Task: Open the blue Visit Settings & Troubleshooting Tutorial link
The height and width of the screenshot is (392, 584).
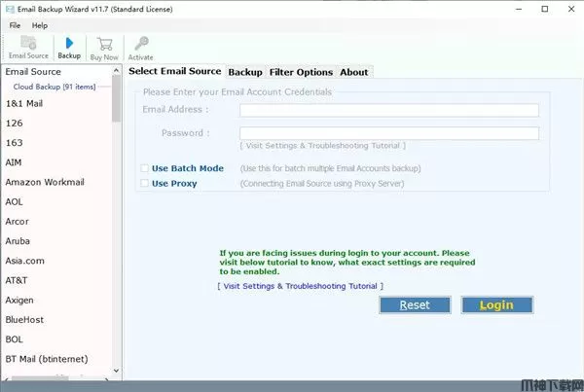Action: 300,286
